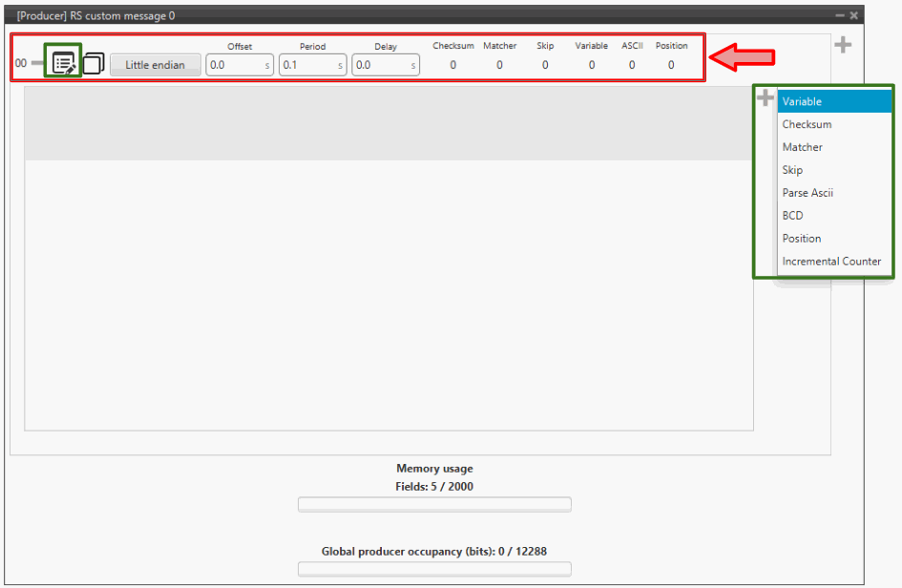This screenshot has height=588, width=902.
Task: Choose Variable from the field menu
Action: point(834,101)
